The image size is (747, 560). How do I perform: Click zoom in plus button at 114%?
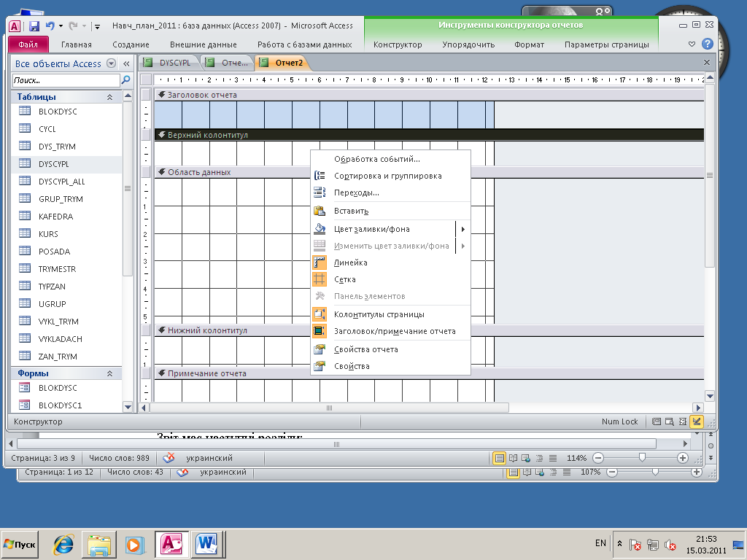pos(683,458)
